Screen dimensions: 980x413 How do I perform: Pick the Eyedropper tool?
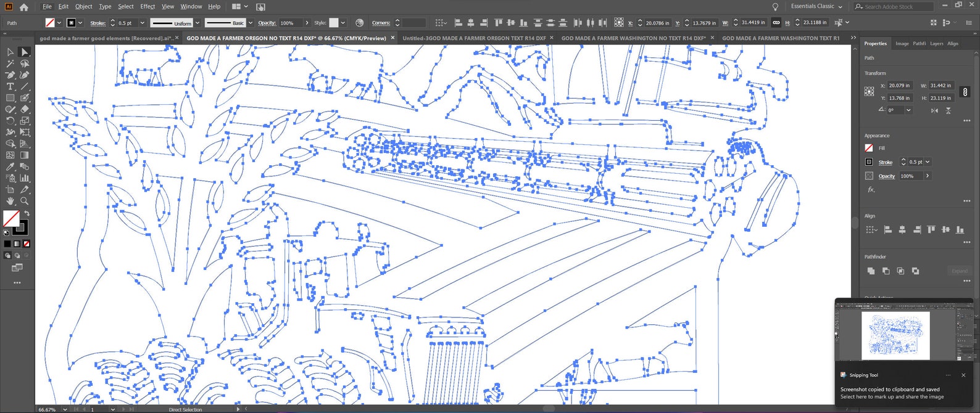pos(10,166)
